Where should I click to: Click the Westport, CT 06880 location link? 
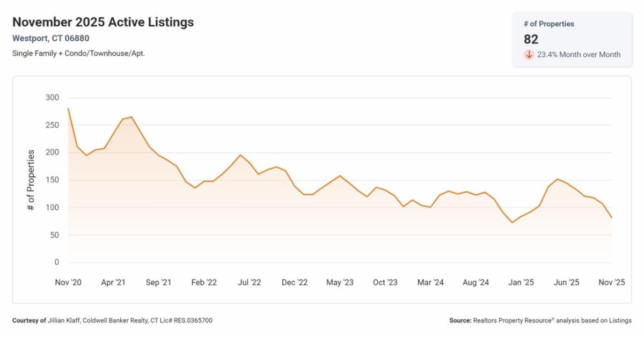pyautogui.click(x=50, y=38)
